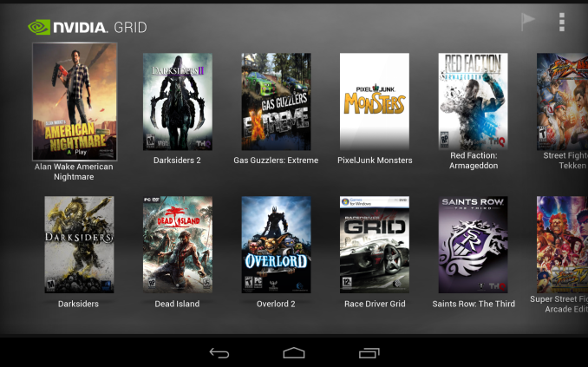Open Super Street Fighter Arcade Edition cover

(562, 245)
